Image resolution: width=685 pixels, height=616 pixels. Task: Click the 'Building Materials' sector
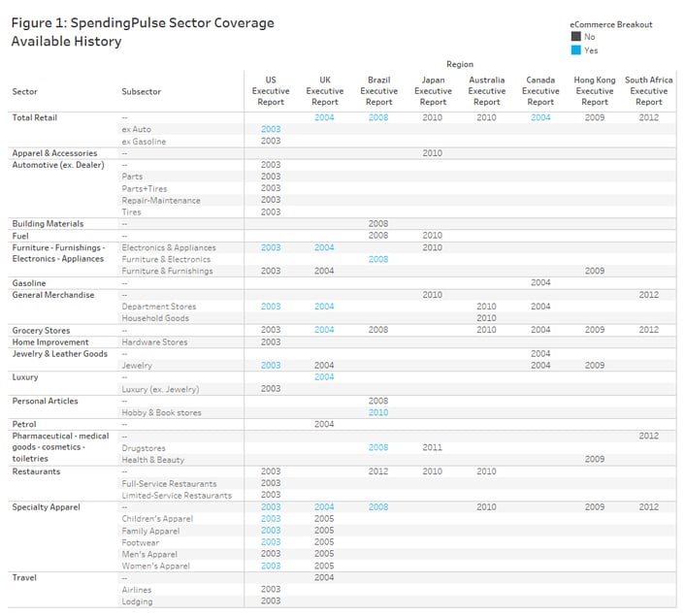(x=48, y=224)
